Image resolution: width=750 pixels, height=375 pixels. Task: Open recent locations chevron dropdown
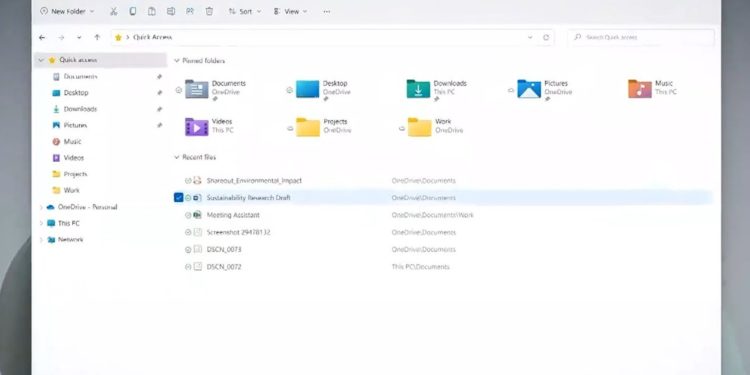79,37
